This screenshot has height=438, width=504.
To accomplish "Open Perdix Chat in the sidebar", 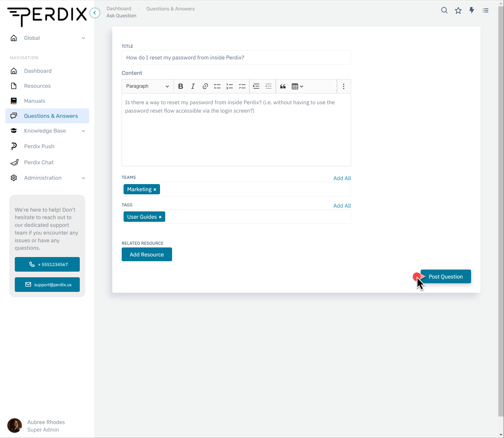I will point(47,162).
